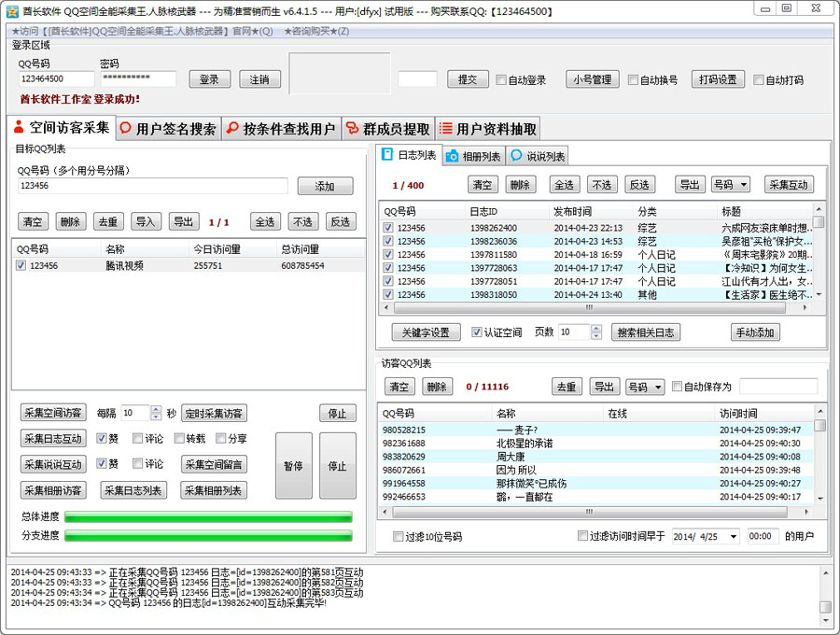The height and width of the screenshot is (635, 840).
Task: Click the large 暂停 button
Action: pyautogui.click(x=294, y=466)
